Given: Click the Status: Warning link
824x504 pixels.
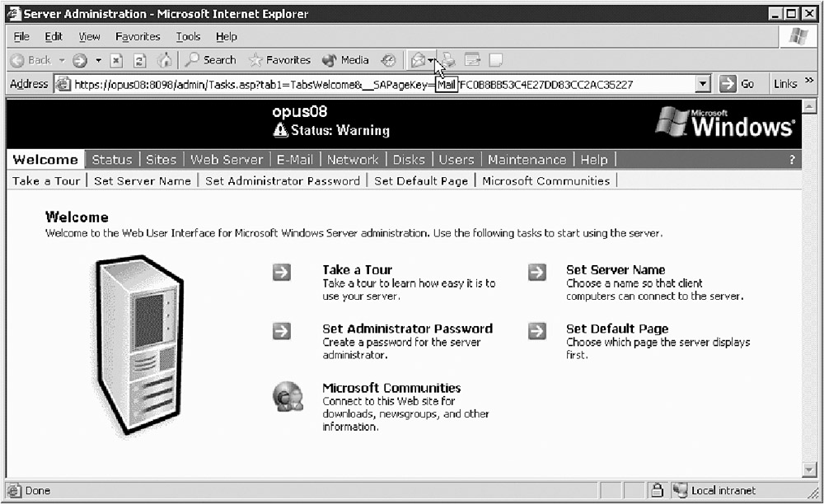Looking at the screenshot, I should tap(339, 130).
